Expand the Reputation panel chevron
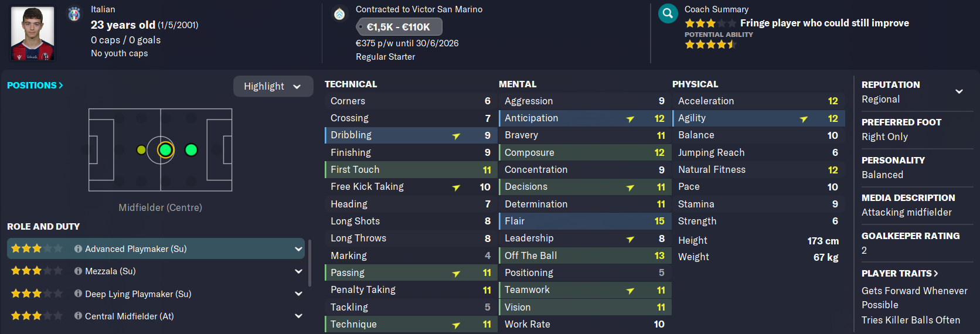Screen dimensions: 980x334 tap(959, 91)
